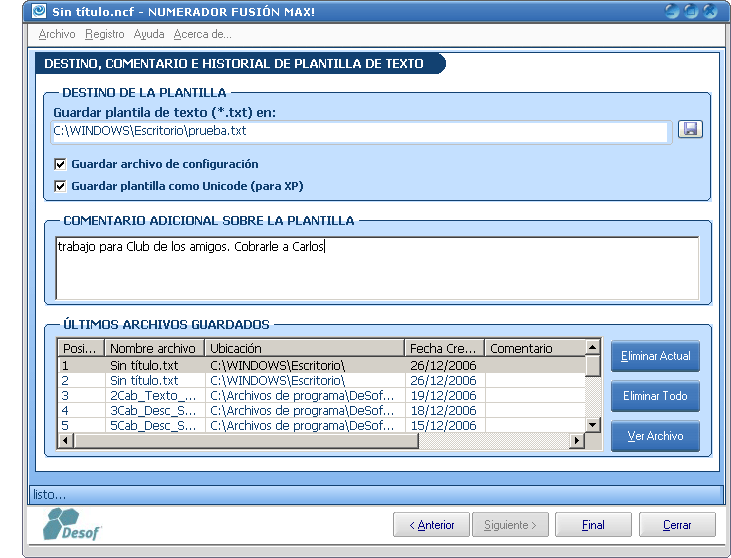Close the window with title bar X
Viewport: 731px width, 558px height.
(710, 11)
